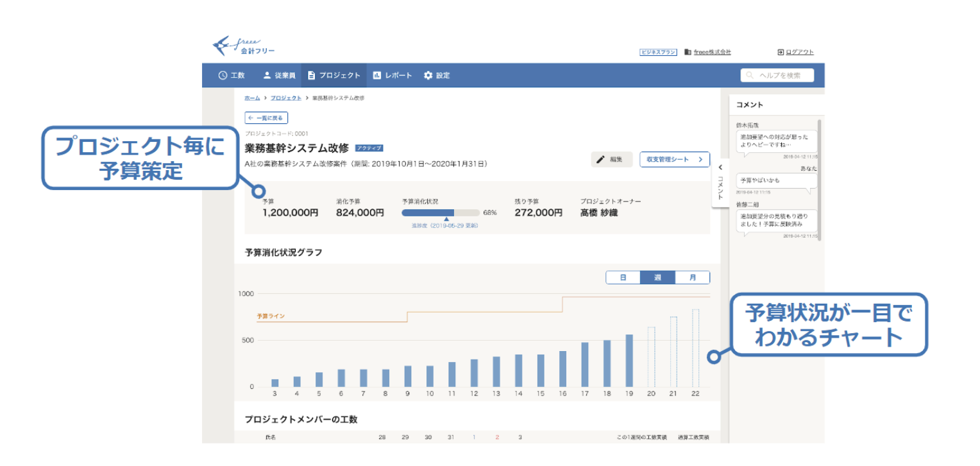The height and width of the screenshot is (466, 980).
Task: Click the ログアウト link
Action: pyautogui.click(x=795, y=53)
